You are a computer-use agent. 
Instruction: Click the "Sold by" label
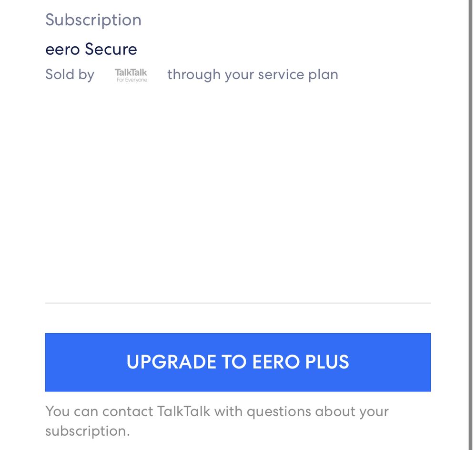(x=70, y=74)
